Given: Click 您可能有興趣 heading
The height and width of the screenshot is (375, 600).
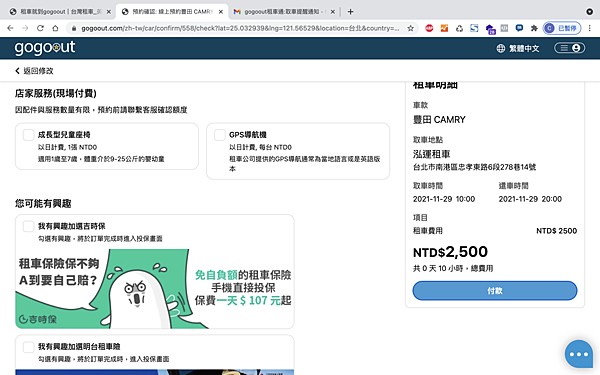Looking at the screenshot, I should click(x=43, y=204).
